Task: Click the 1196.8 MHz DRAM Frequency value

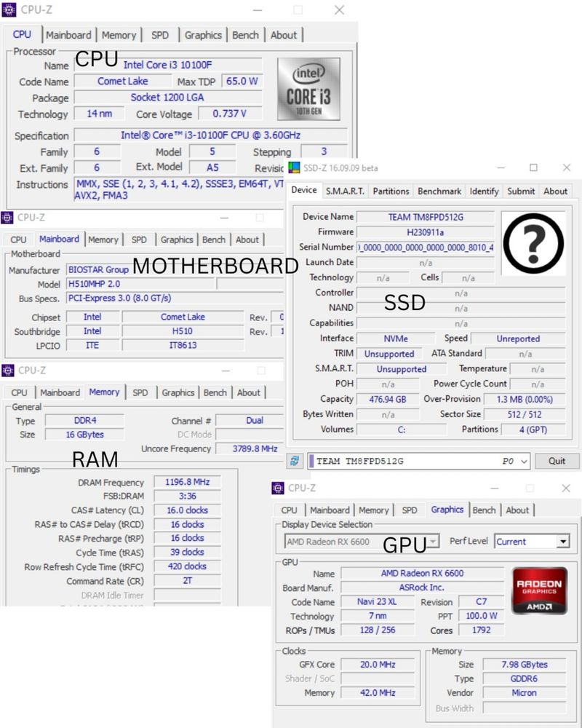Action: coord(188,482)
